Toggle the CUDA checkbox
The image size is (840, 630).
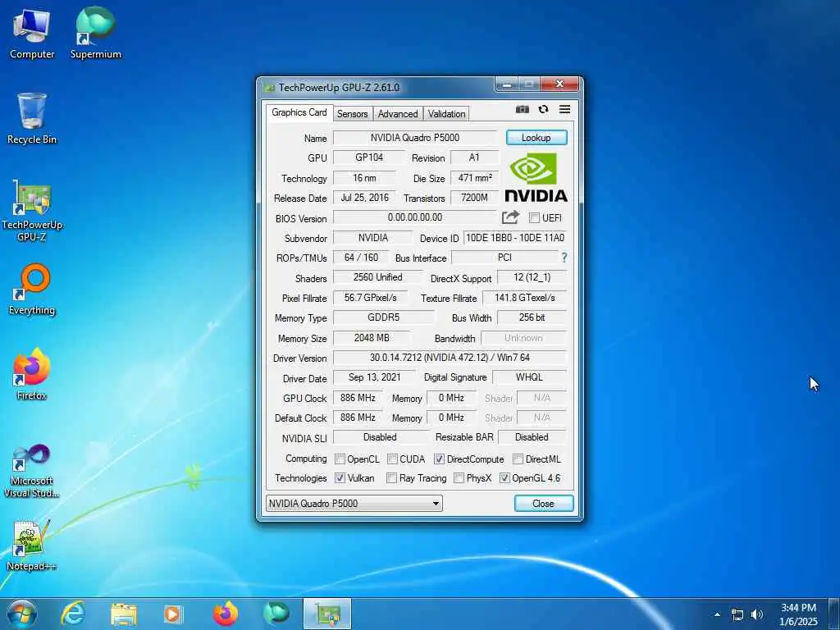392,459
